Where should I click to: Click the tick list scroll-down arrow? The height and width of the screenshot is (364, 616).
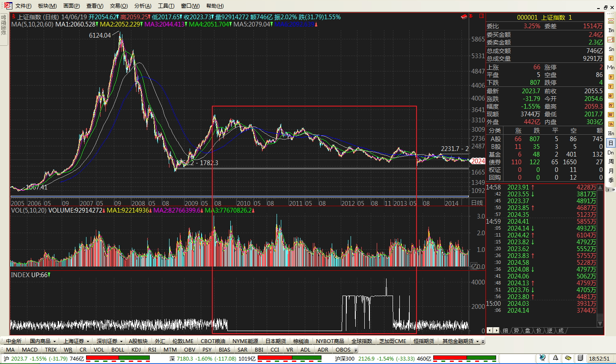600,324
